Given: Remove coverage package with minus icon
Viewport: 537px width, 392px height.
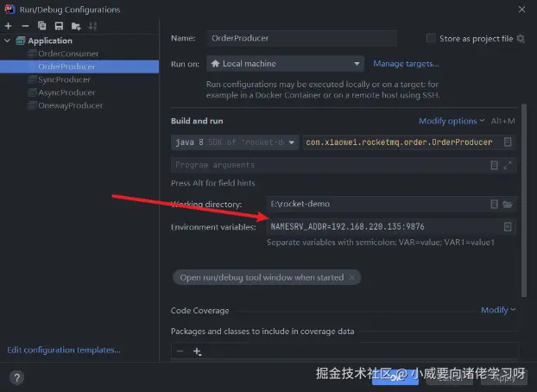Looking at the screenshot, I should pos(180,351).
